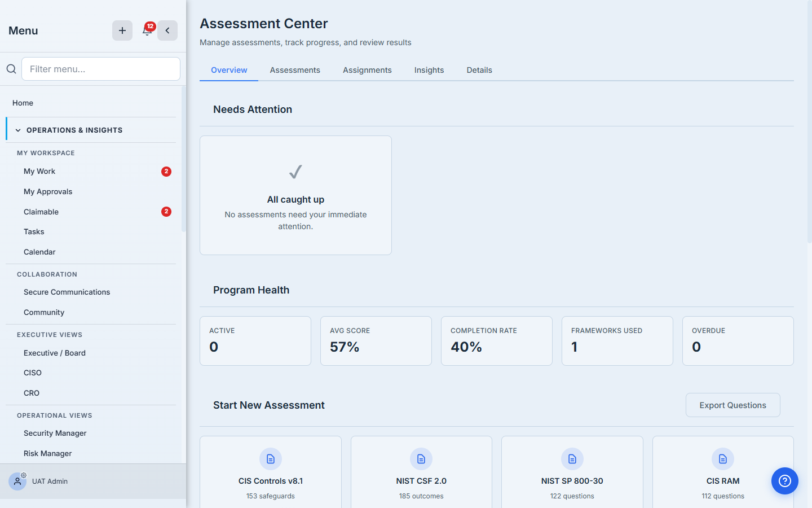Open My Work in the sidebar
This screenshot has width=812, height=508.
91,172
